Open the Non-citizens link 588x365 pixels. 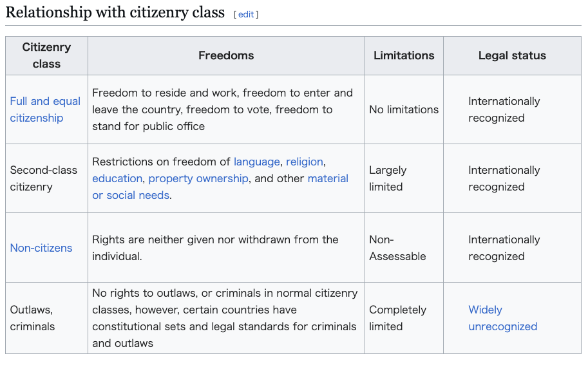[41, 248]
